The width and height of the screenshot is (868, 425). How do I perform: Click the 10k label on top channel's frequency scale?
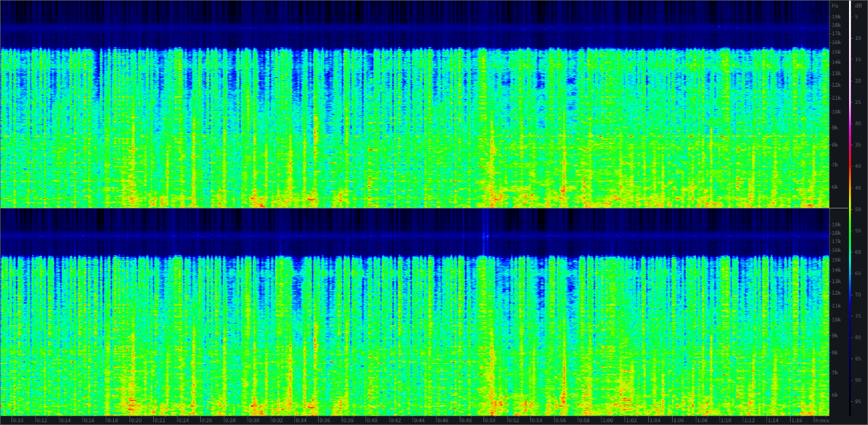coord(836,111)
